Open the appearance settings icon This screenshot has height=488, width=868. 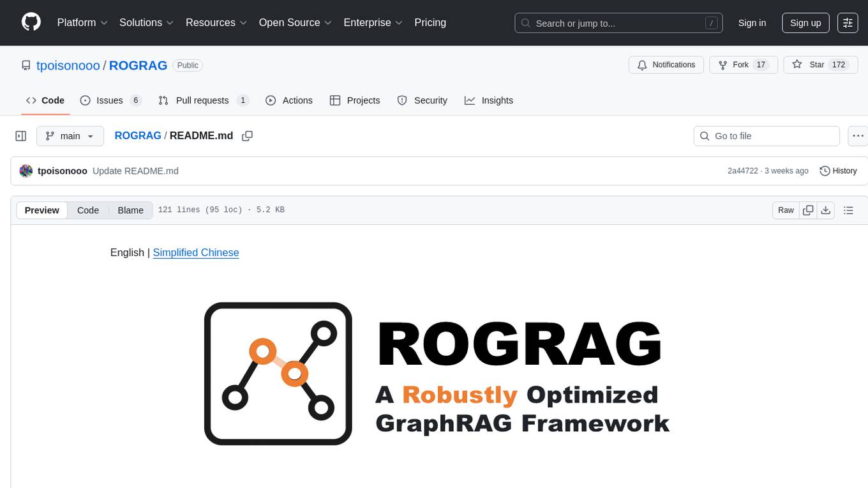click(x=848, y=23)
